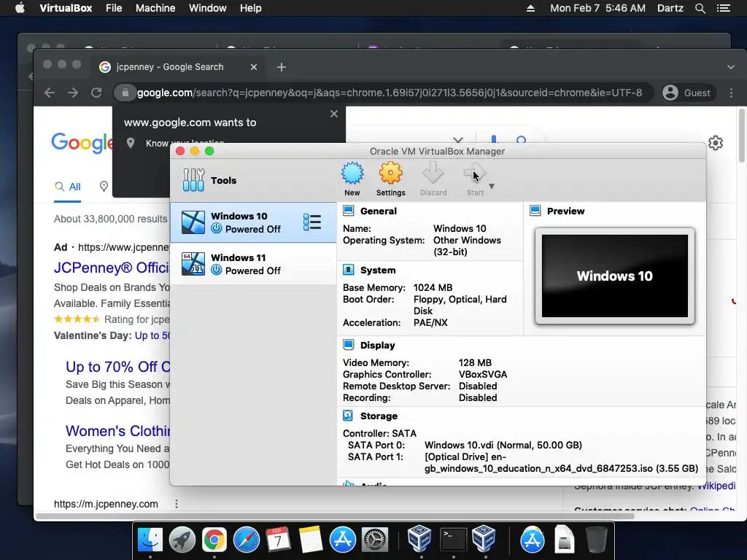Close the jcpenney Google Search tab
Image resolution: width=747 pixels, height=560 pixels.
tap(254, 67)
